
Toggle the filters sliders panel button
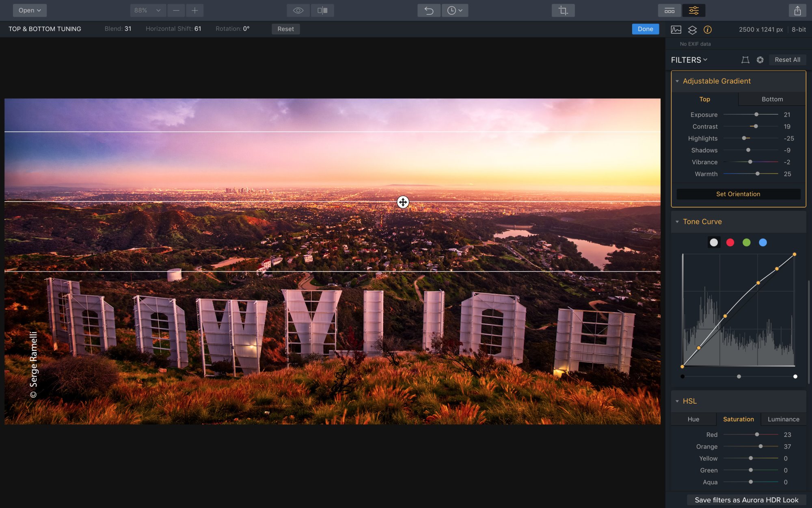[x=693, y=11]
